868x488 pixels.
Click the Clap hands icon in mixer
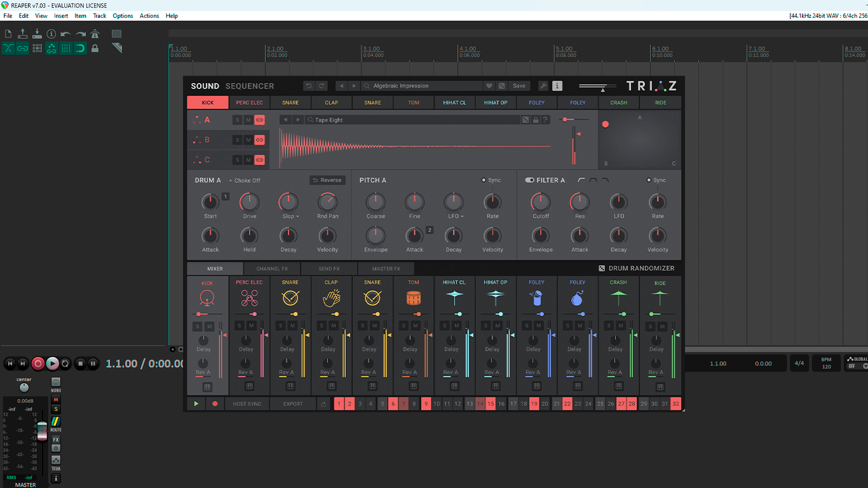pos(331,297)
